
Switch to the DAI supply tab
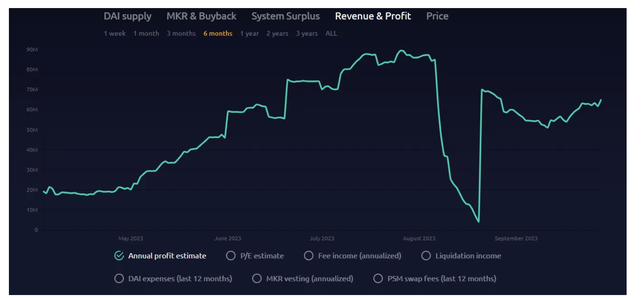[127, 16]
